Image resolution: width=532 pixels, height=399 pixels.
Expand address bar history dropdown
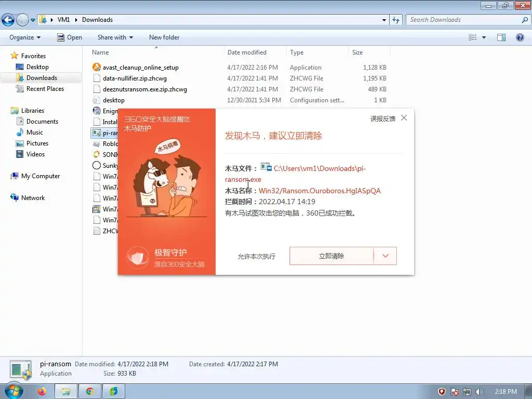(384, 20)
